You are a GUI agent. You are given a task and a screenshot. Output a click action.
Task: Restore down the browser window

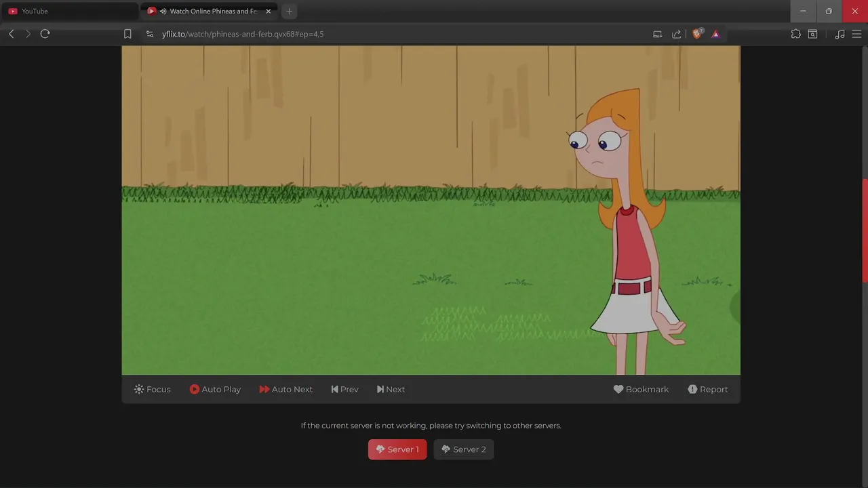(x=829, y=11)
